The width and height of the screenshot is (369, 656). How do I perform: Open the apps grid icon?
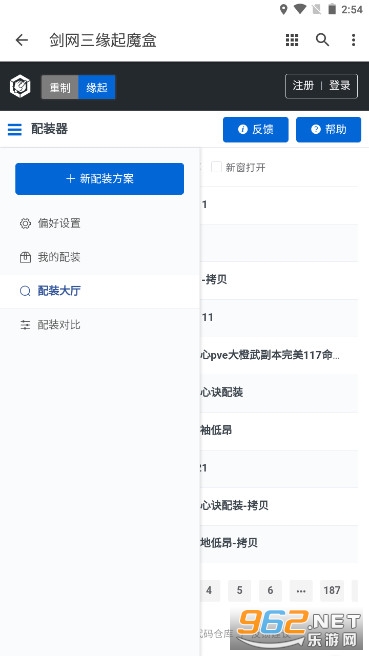pos(292,40)
